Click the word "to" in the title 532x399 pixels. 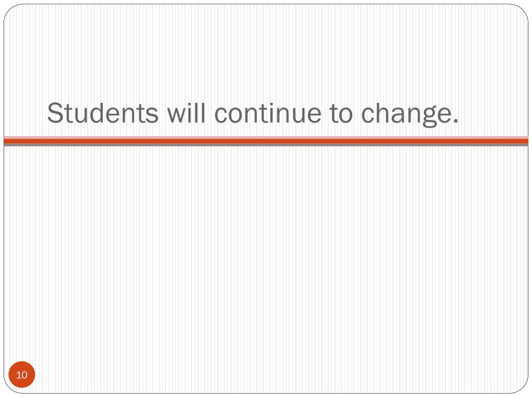tap(341, 113)
